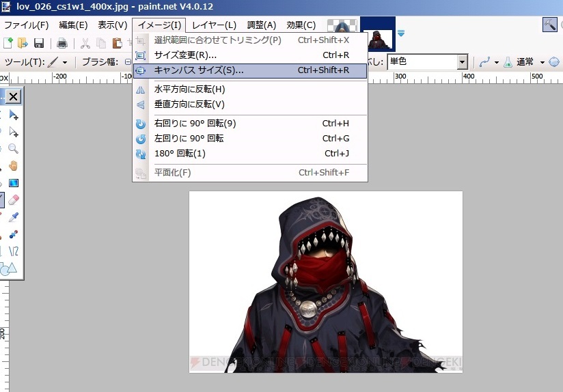The width and height of the screenshot is (563, 392).
Task: Close the Tools window with X
Action: (13, 96)
